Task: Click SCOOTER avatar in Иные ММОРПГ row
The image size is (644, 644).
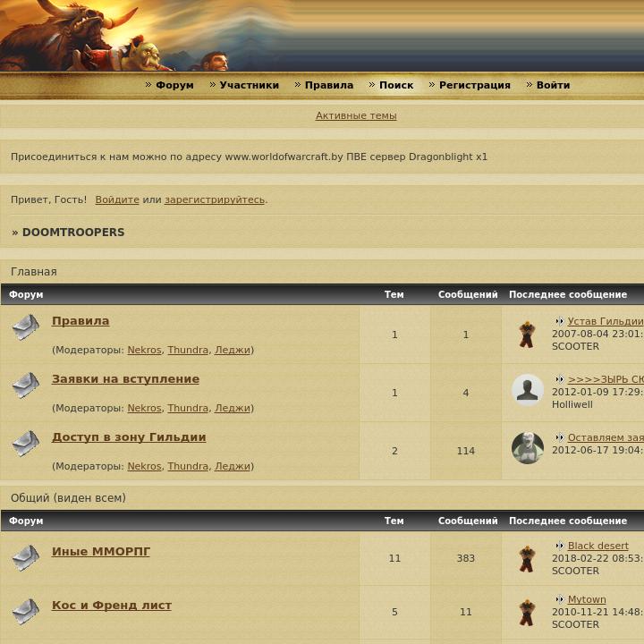Action: coord(527,559)
